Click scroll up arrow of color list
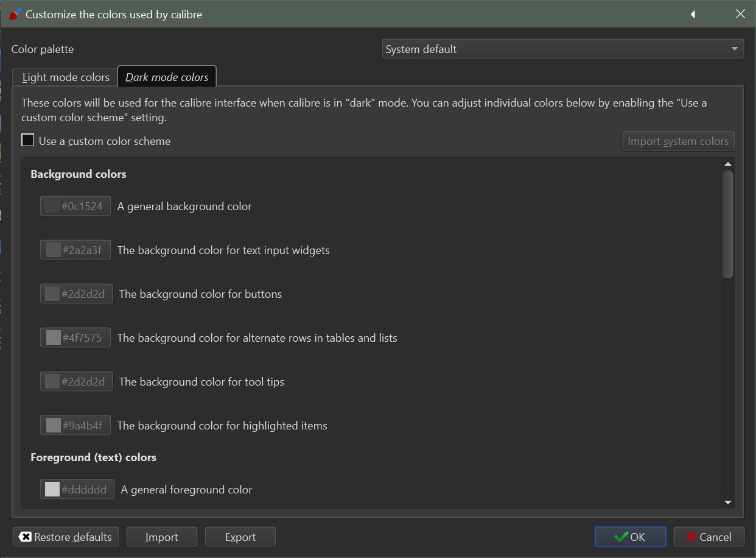 (727, 164)
